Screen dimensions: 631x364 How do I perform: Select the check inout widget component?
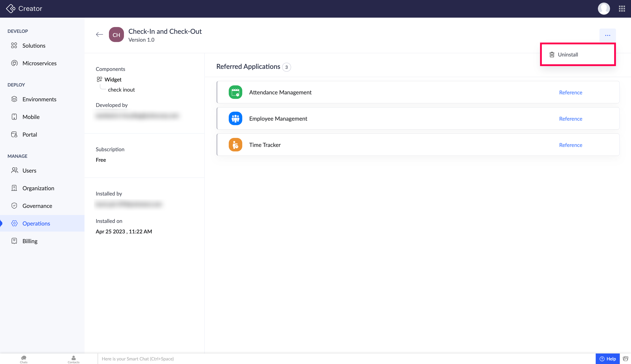[x=121, y=90]
